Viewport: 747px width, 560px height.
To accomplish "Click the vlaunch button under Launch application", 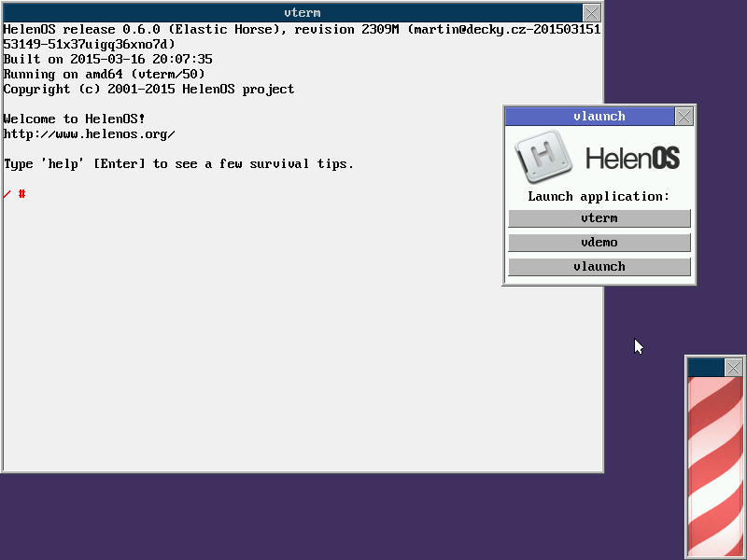I will (599, 267).
